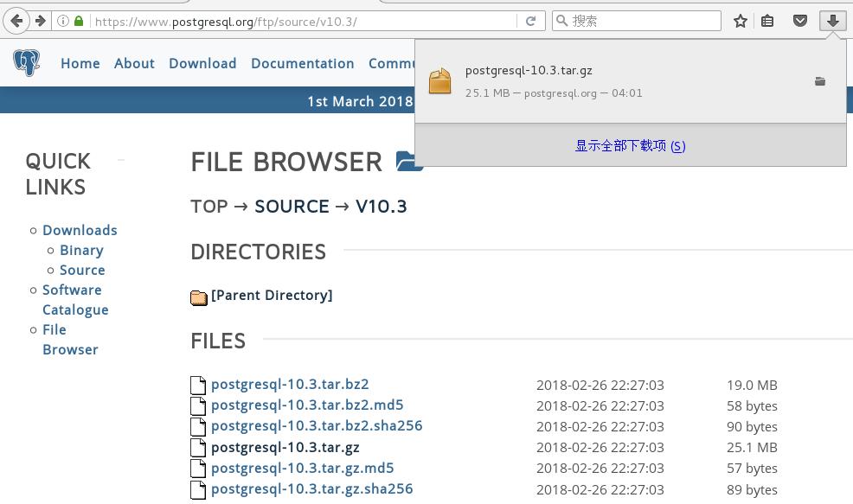Open the [Parent Directory] link
This screenshot has width=853, height=504.
tap(272, 295)
